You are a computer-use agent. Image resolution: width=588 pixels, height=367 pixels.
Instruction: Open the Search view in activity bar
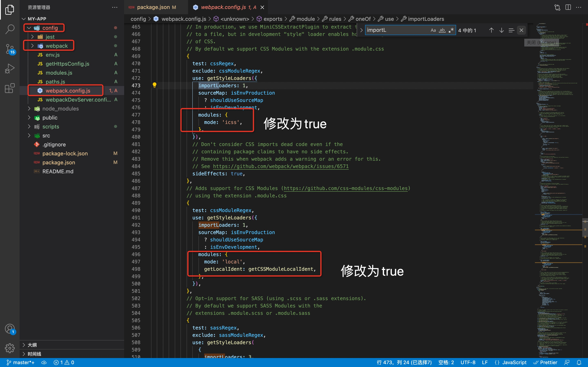click(x=10, y=29)
